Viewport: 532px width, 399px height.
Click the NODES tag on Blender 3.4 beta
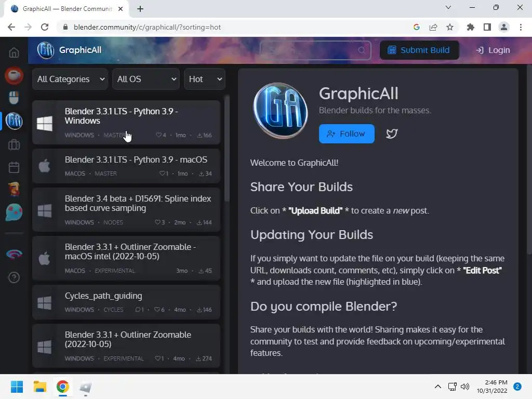coord(113,222)
